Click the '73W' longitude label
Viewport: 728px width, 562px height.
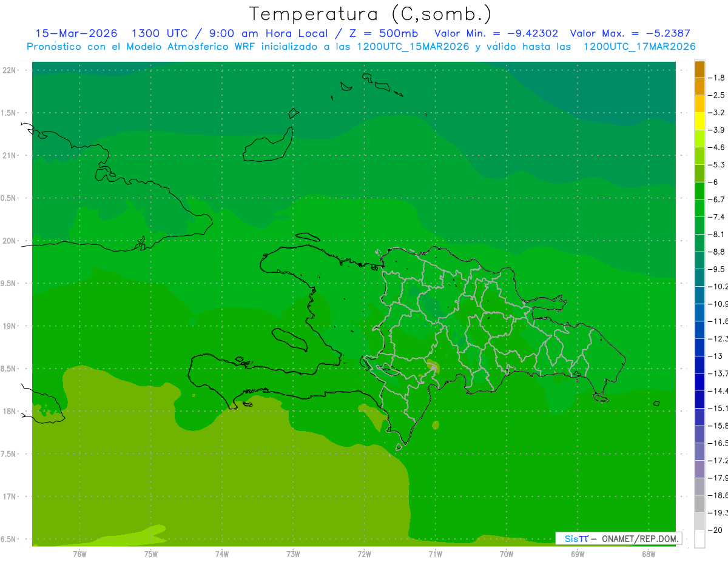pos(293,554)
